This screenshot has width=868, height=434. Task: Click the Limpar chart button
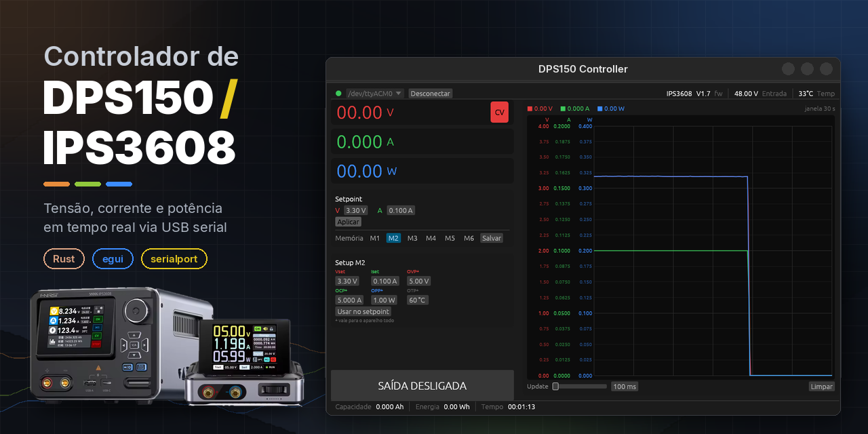[821, 387]
